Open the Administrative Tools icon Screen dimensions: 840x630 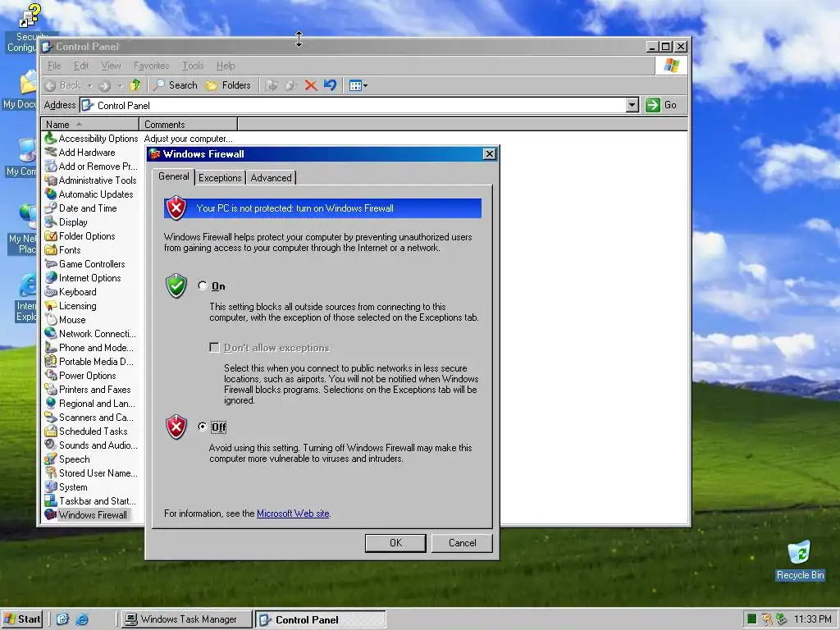click(50, 180)
